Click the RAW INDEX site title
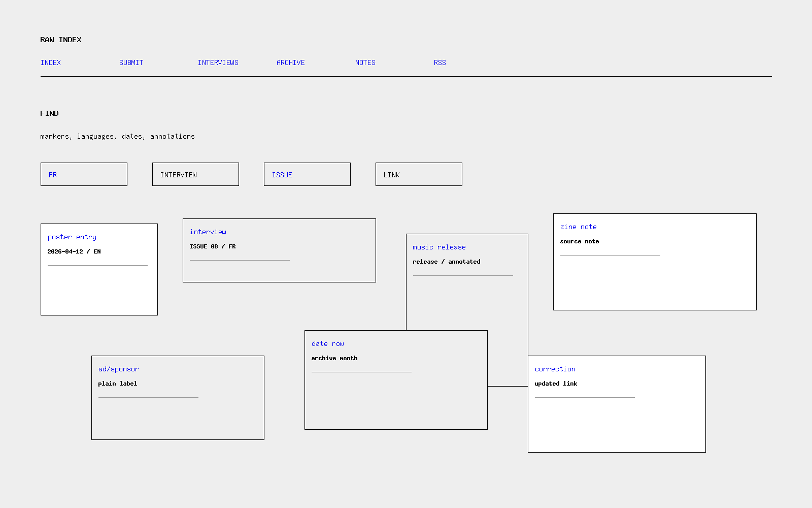Screen dimensions: 812x508 61,40
